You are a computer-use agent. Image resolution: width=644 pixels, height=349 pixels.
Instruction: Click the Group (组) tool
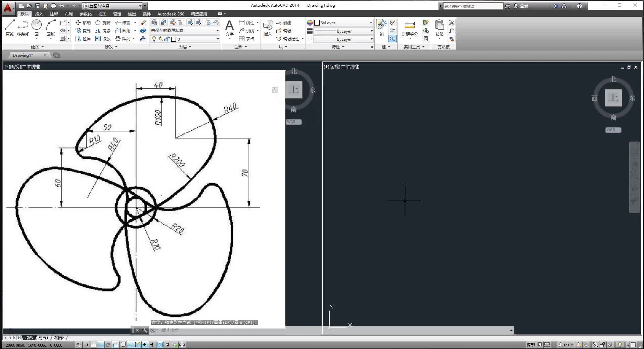coord(381,28)
